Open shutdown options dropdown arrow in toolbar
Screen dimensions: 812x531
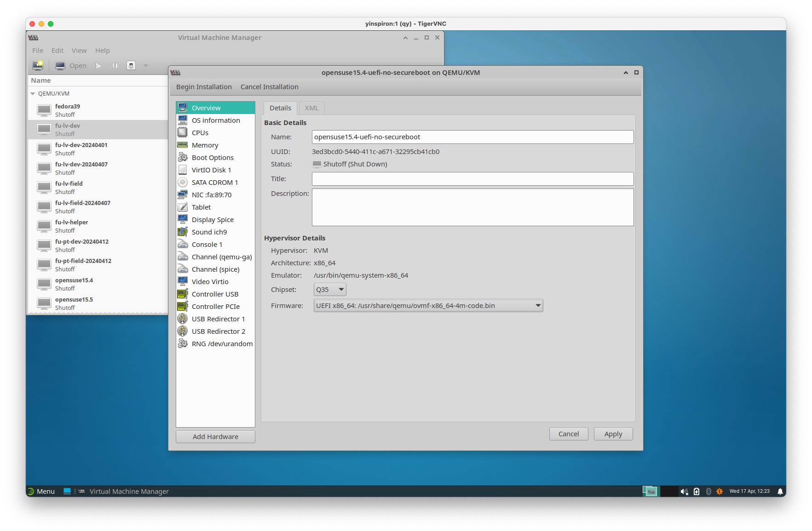tap(146, 66)
